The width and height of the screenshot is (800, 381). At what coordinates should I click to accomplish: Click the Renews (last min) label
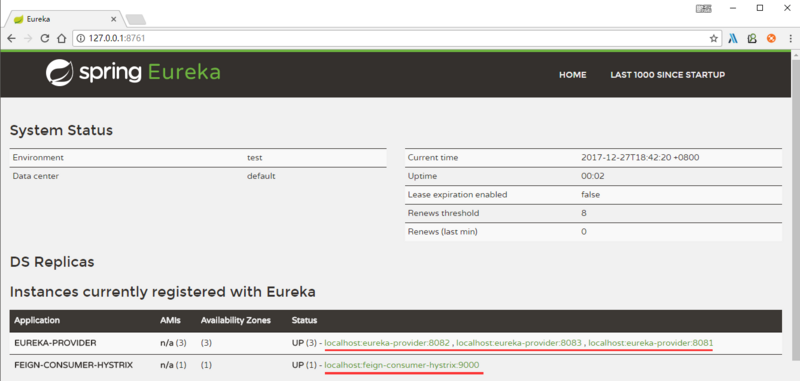tap(442, 231)
